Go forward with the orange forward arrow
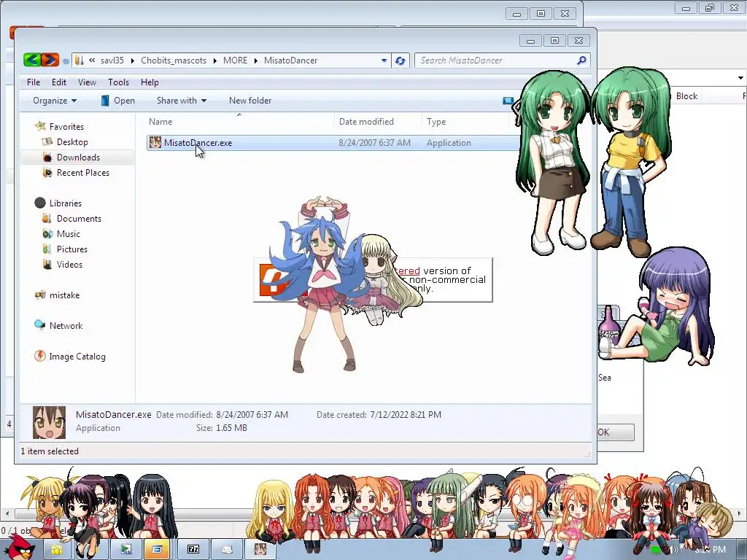The width and height of the screenshot is (747, 560). pyautogui.click(x=50, y=60)
